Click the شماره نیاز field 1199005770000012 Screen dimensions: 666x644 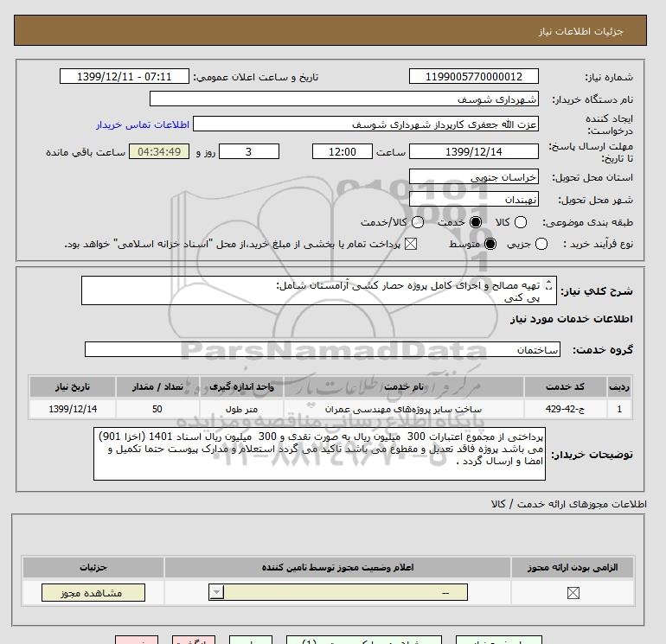[x=474, y=76]
